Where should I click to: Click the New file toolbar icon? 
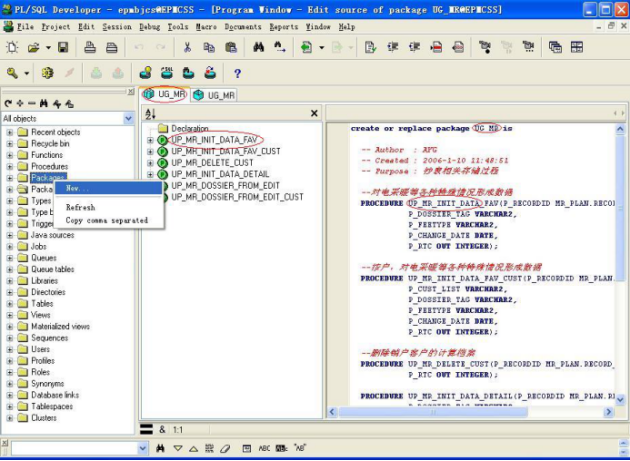12,47
